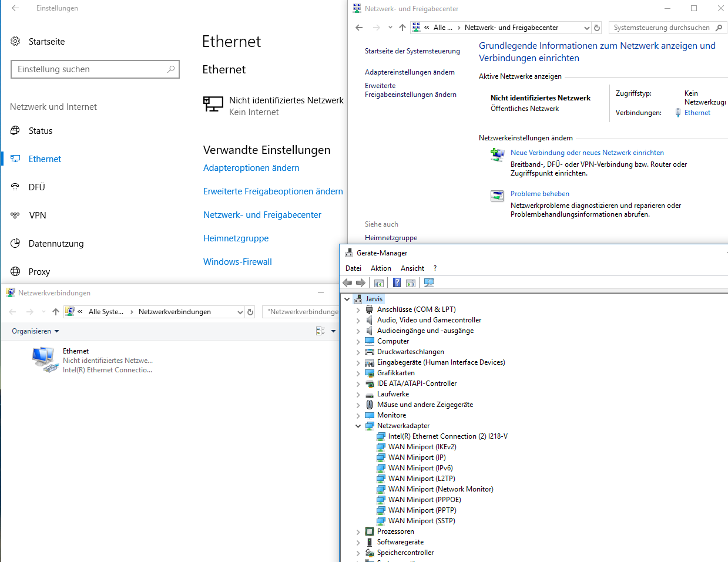Open Ansicht menu in Geräte-Manager
Viewport: 728px width, 562px height.
point(412,268)
